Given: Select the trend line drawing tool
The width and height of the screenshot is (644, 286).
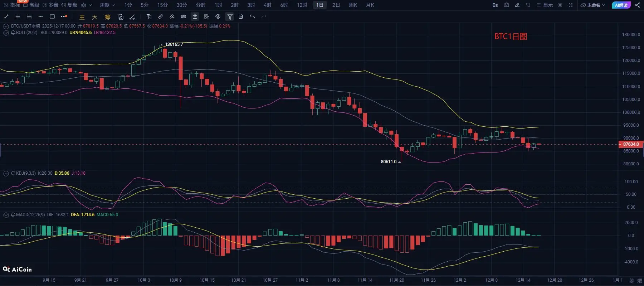Looking at the screenshot, I should (6, 16).
